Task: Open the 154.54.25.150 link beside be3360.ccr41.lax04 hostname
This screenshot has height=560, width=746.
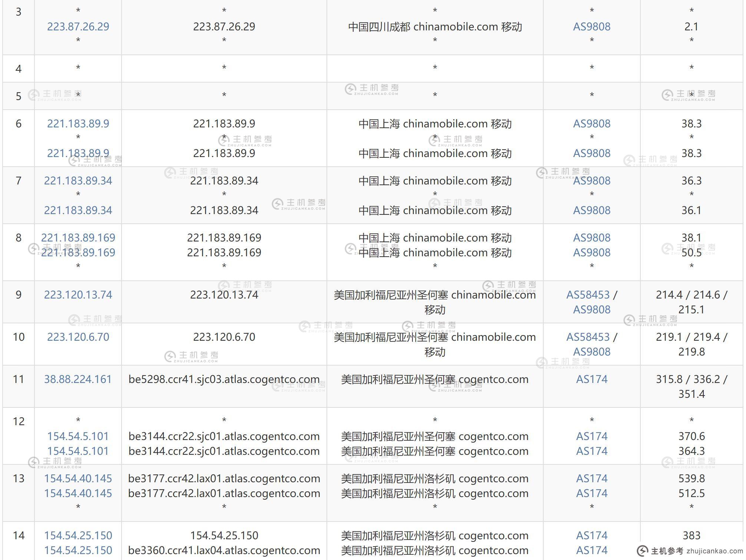Action: pyautogui.click(x=78, y=550)
